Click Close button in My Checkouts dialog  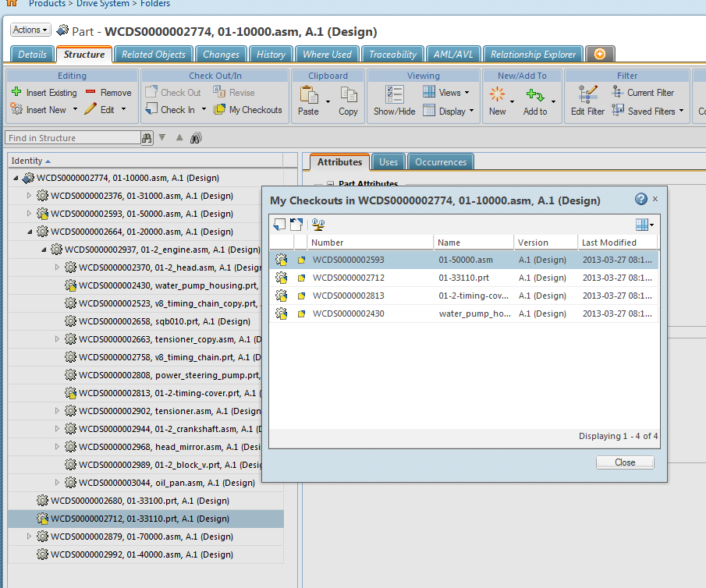click(x=625, y=462)
